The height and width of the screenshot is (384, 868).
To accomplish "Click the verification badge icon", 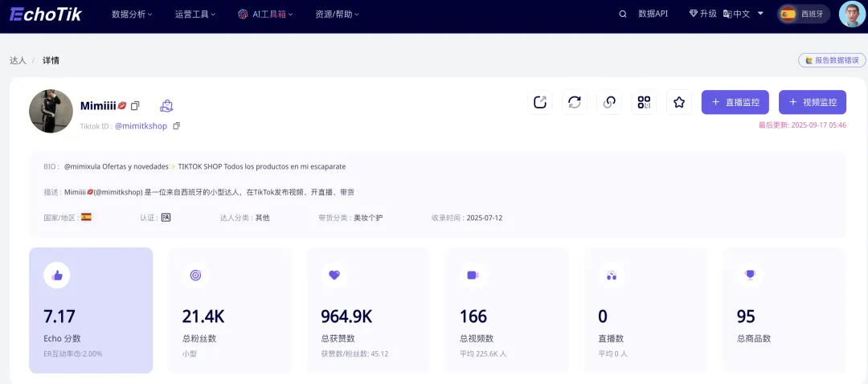I will (166, 218).
